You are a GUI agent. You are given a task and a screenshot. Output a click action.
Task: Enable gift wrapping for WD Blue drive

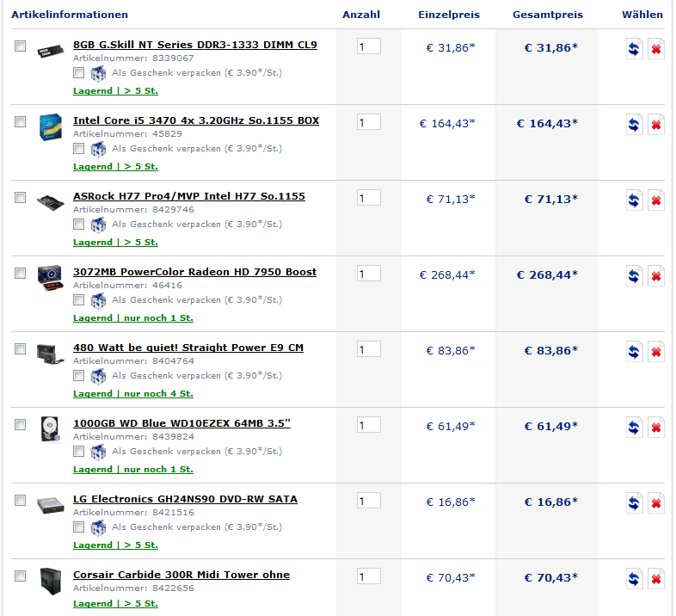point(78,451)
